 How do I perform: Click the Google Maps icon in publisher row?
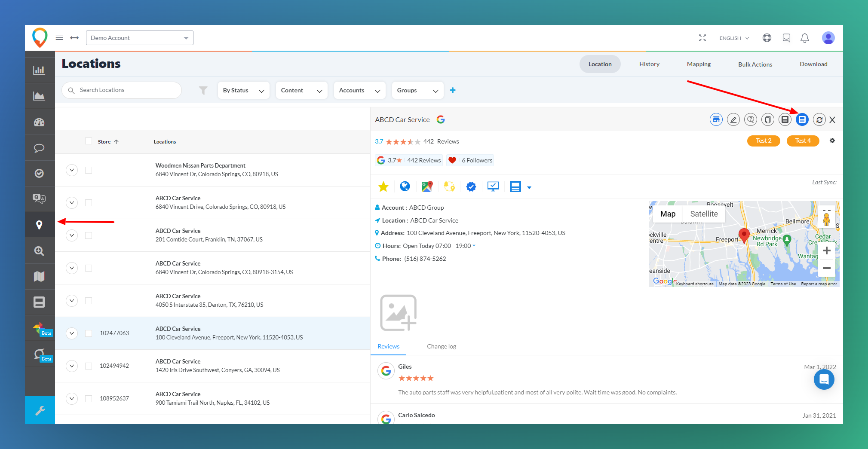427,186
